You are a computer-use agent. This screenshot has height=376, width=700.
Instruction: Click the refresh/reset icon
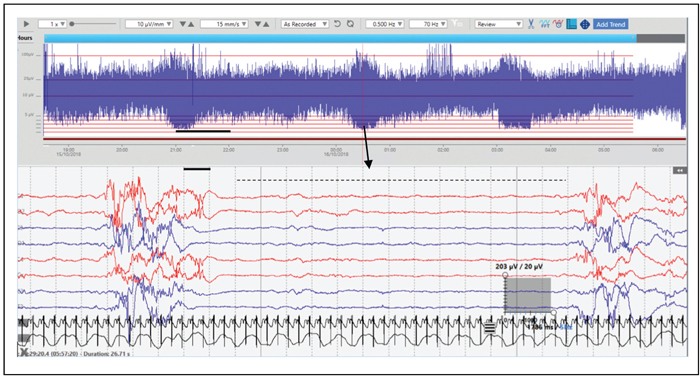[x=350, y=24]
